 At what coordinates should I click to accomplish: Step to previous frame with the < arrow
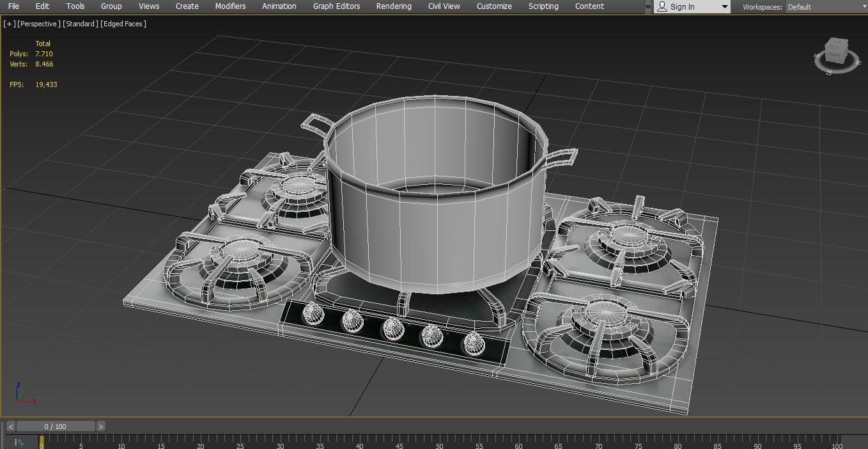tap(11, 426)
